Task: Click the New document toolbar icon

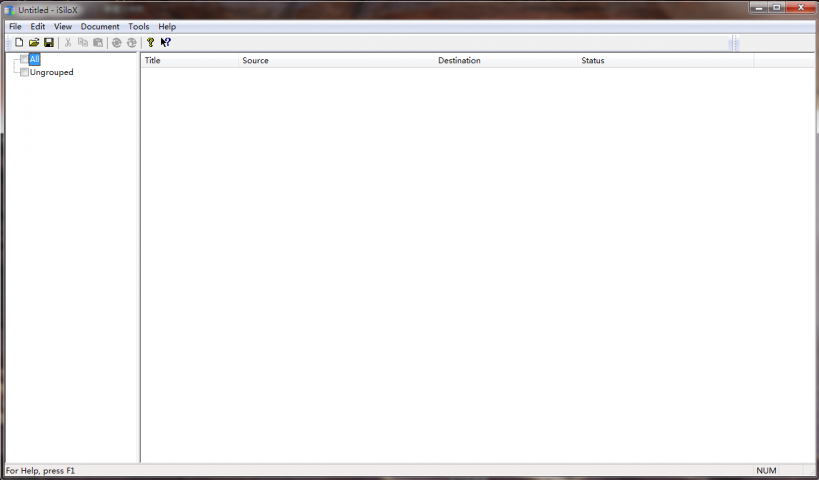Action: [x=19, y=43]
